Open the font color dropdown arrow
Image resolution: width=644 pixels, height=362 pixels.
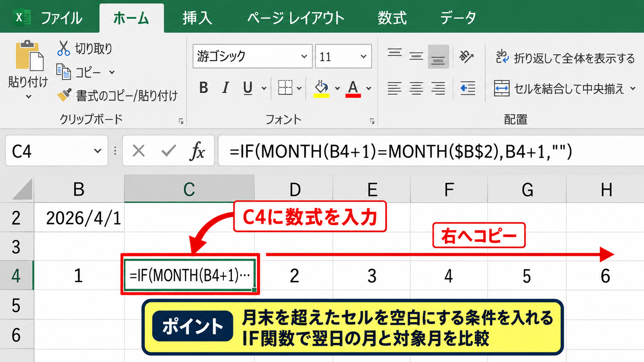point(369,89)
